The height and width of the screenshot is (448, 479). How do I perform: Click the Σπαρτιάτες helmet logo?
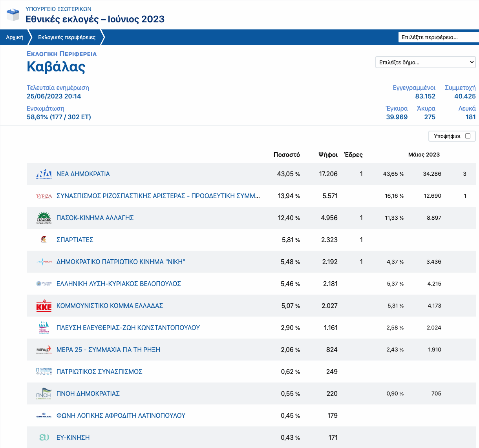(44, 239)
